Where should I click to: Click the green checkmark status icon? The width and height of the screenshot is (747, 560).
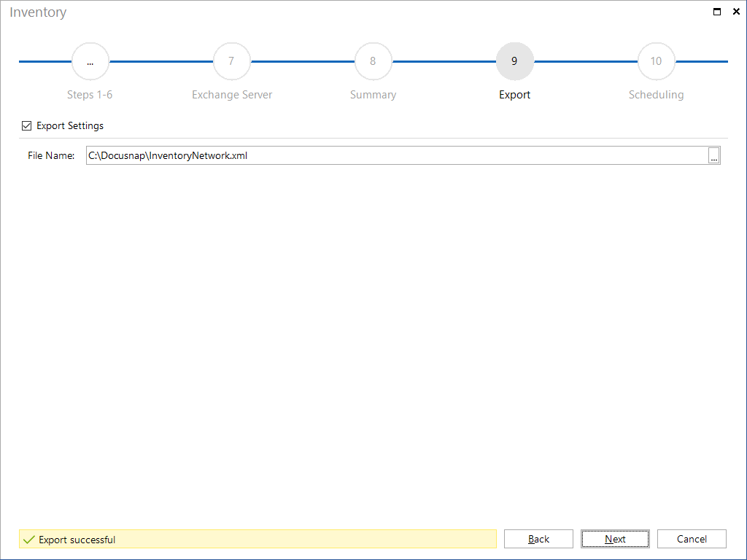(x=29, y=540)
